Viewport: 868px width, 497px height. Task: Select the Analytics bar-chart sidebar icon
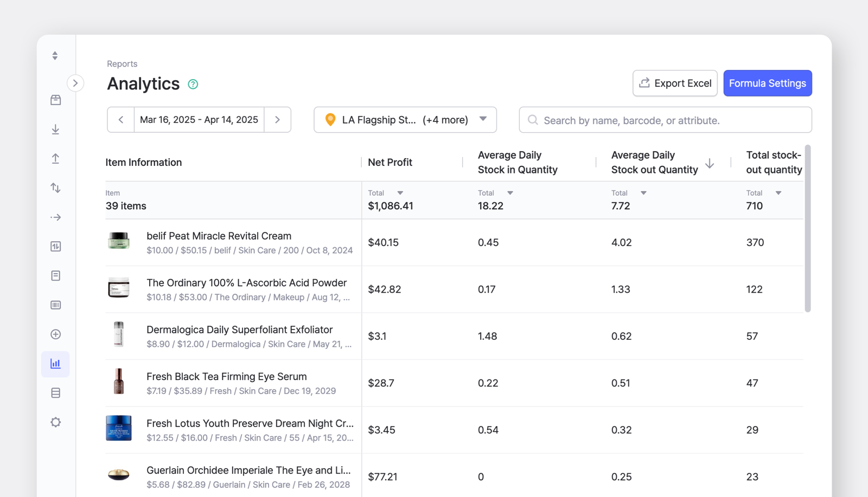[x=55, y=364]
